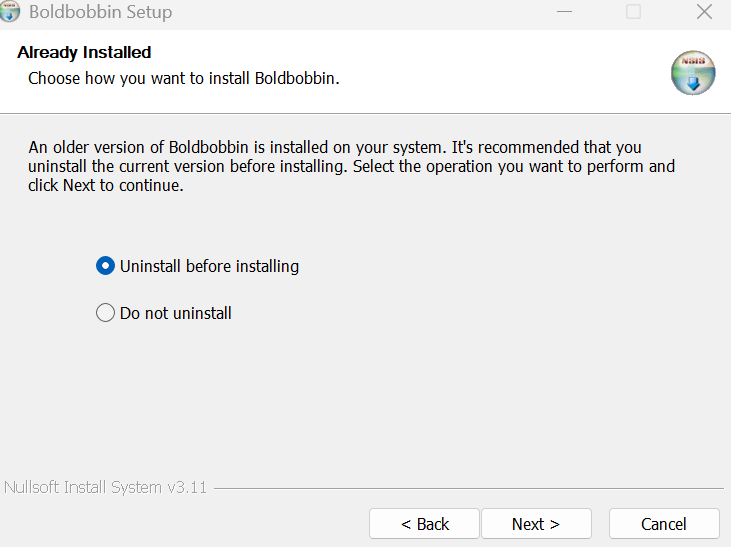
Task: Minimize the Boldbobbin Setup window
Action: pyautogui.click(x=564, y=12)
